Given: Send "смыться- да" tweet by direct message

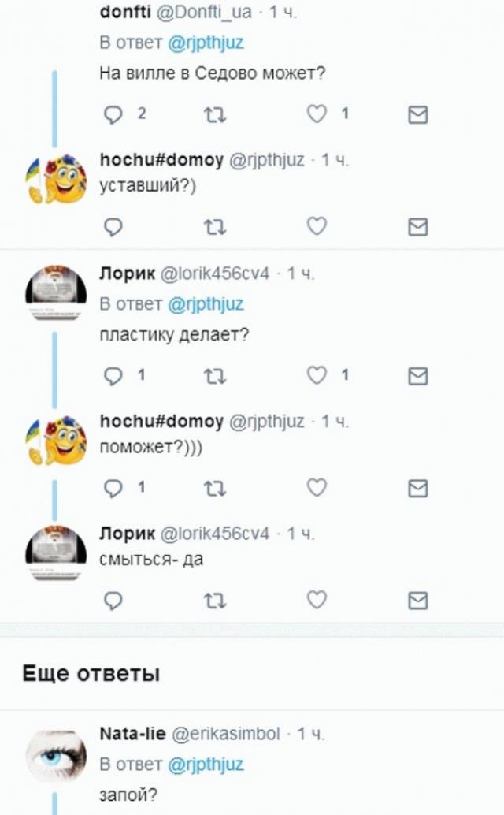Looking at the screenshot, I should coord(418,601).
